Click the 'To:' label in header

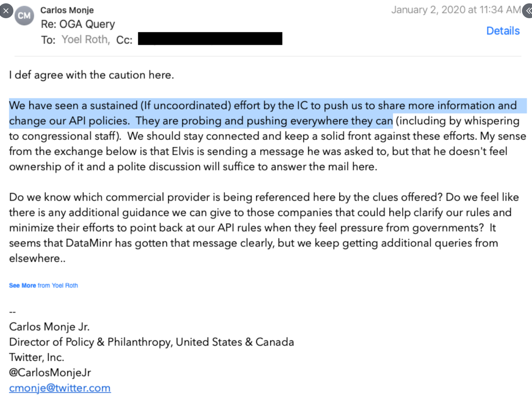point(48,40)
